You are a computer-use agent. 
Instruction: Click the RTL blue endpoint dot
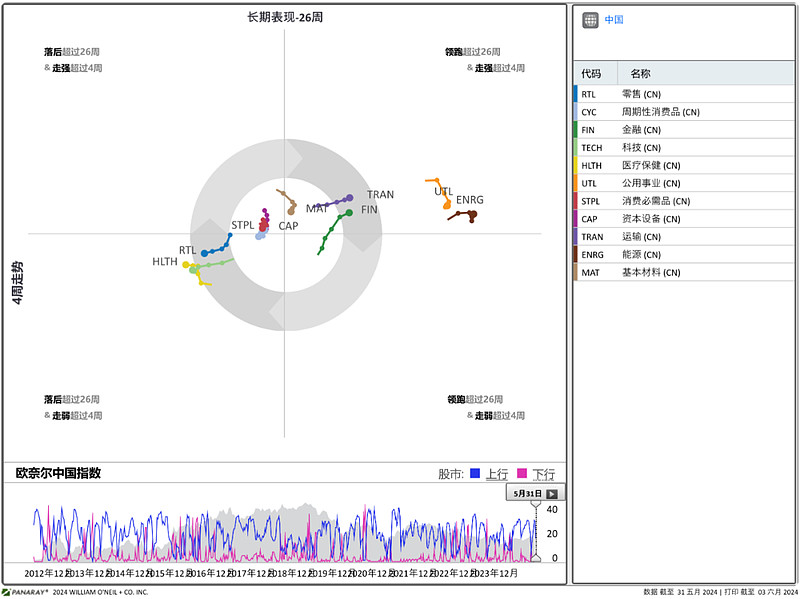point(204,253)
